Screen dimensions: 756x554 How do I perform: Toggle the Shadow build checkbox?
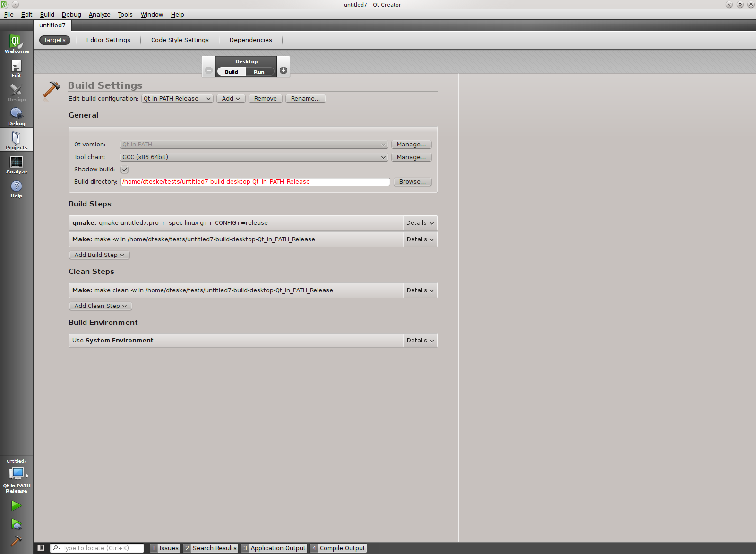(125, 170)
